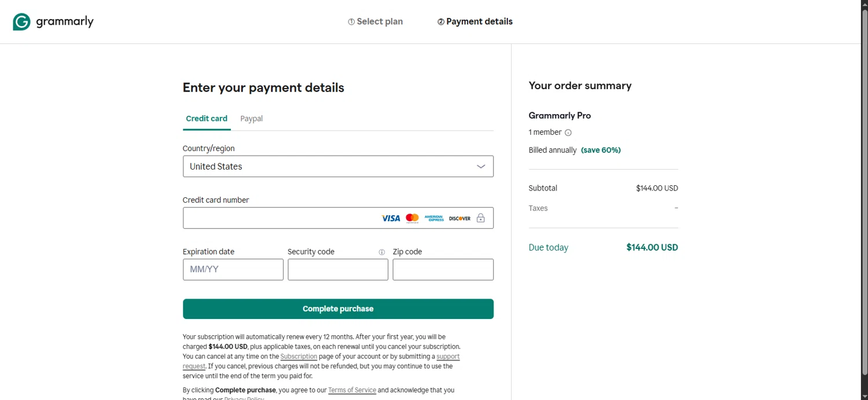The height and width of the screenshot is (400, 868).
Task: Go back to Select plan step
Action: (x=375, y=21)
